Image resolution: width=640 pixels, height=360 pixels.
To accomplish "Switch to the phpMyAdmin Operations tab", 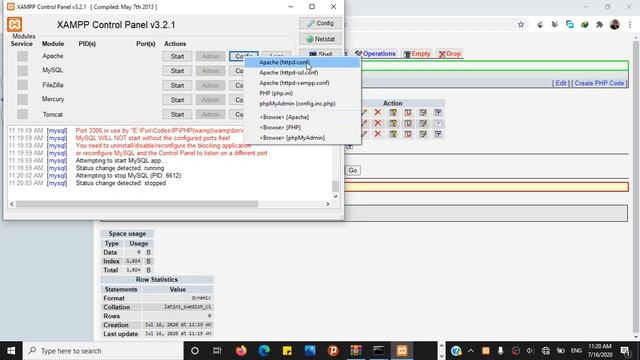I will (x=375, y=53).
